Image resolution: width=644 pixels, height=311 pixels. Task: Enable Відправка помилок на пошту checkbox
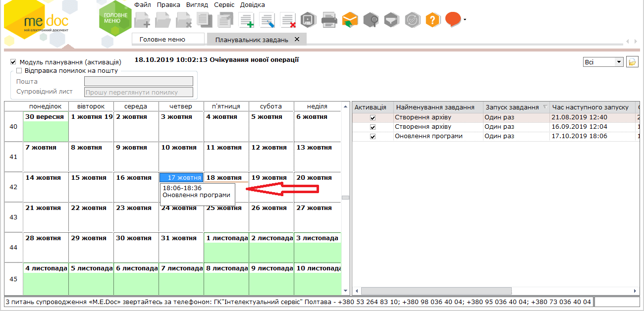point(19,71)
